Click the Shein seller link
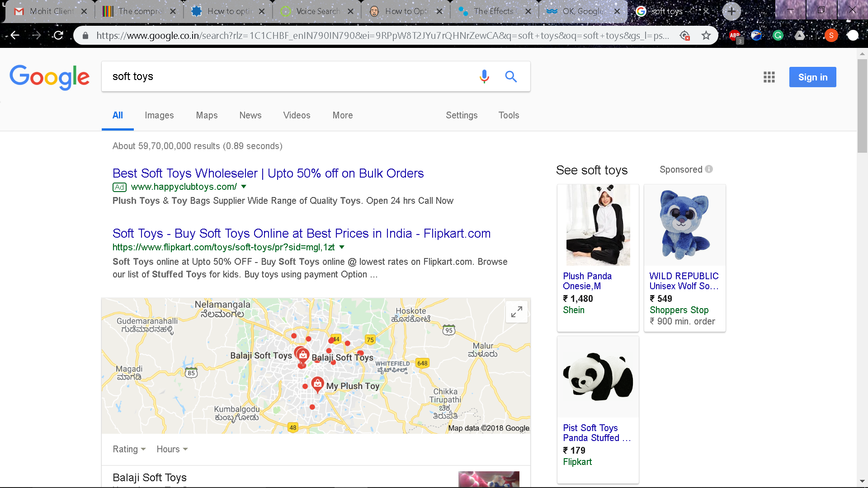The width and height of the screenshot is (868, 488). pyautogui.click(x=574, y=310)
